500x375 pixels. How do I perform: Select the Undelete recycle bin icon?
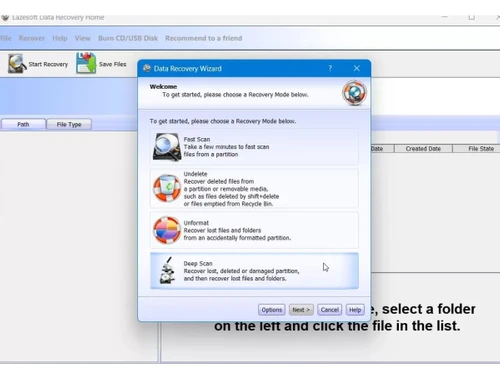point(167,188)
